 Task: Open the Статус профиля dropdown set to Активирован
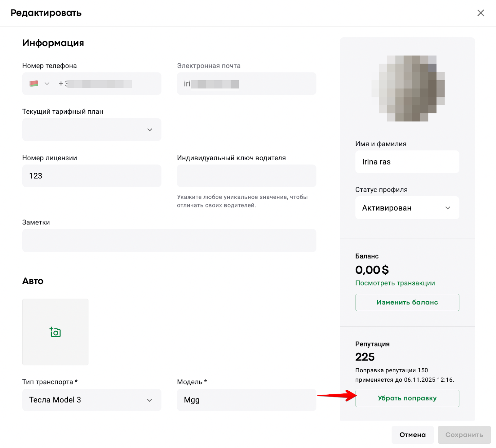(407, 208)
